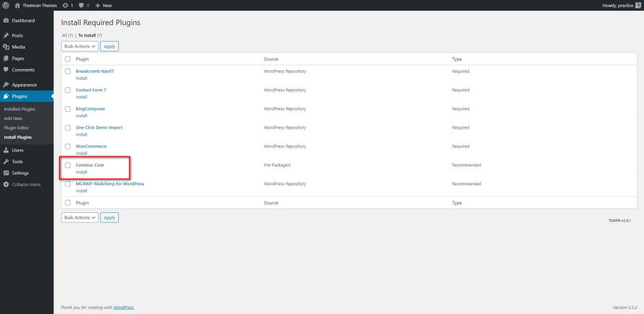Screen dimensions: 644x314
Task: Click the Source column header at top
Action: [270, 60]
